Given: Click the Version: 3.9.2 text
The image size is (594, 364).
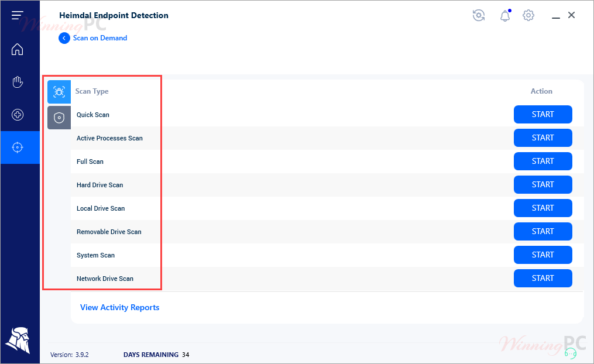Looking at the screenshot, I should tap(69, 355).
